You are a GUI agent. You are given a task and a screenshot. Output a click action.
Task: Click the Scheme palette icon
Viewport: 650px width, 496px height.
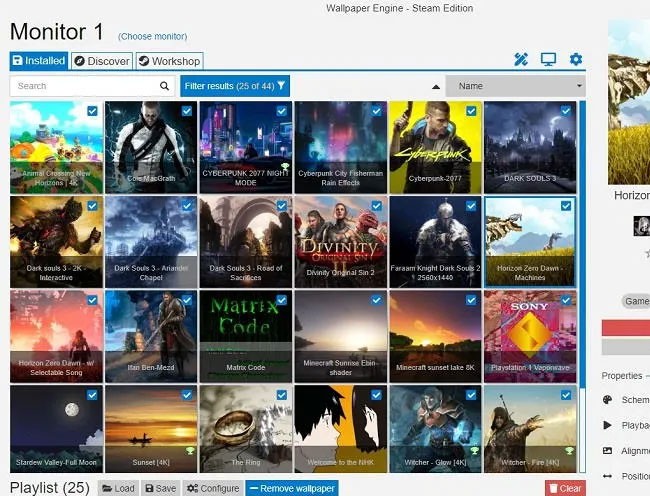(x=608, y=399)
